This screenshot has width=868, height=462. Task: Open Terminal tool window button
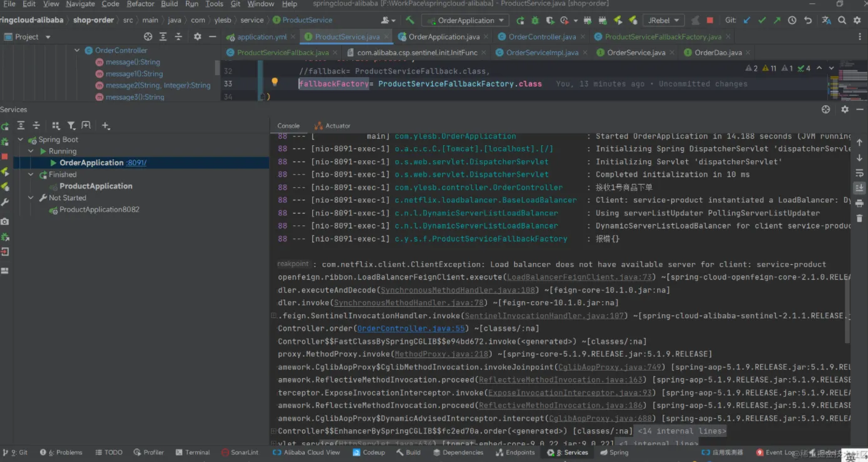[193, 452]
